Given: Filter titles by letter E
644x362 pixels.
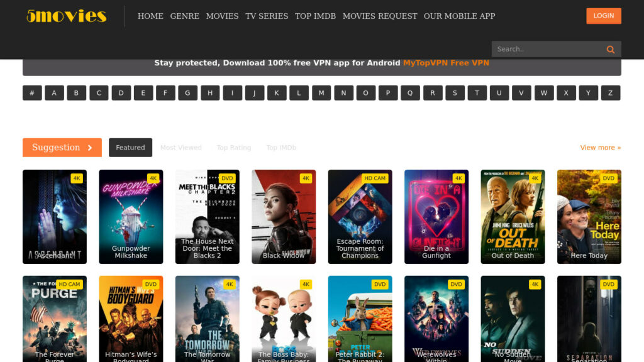Looking at the screenshot, I should [x=143, y=93].
